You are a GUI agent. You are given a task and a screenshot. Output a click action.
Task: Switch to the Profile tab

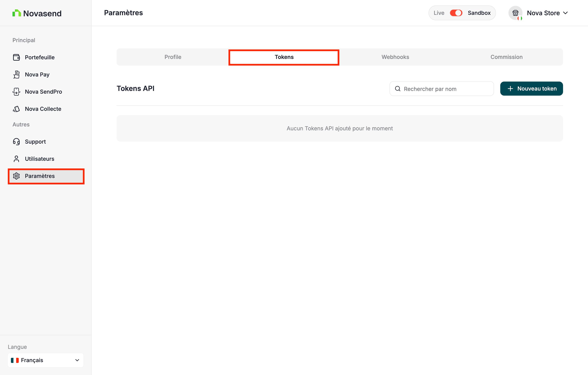tap(173, 57)
